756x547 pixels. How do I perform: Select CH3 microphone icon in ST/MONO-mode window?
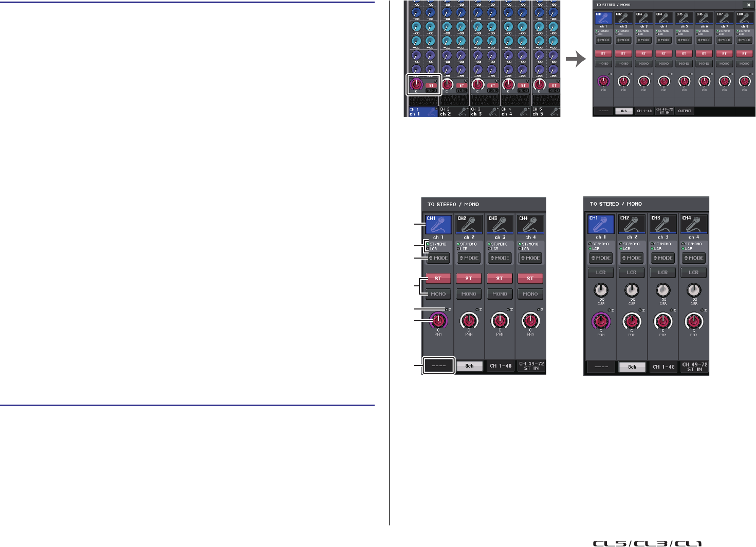[500, 225]
